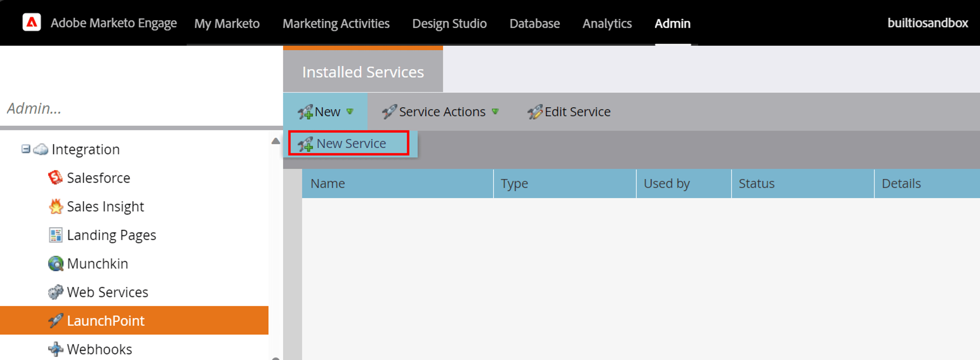Click the New toolbar rocket icon
This screenshot has width=980, height=360.
point(305,112)
